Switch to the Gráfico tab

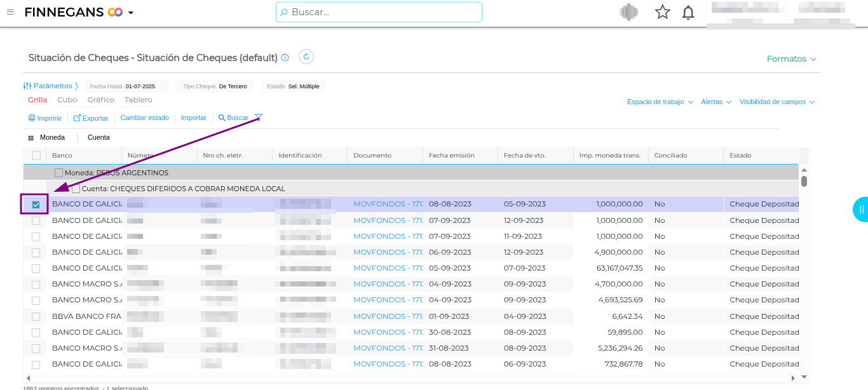(101, 100)
